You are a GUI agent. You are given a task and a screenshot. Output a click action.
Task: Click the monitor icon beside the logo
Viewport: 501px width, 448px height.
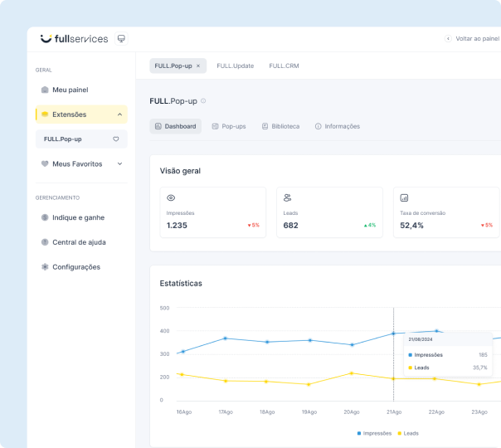[121, 38]
